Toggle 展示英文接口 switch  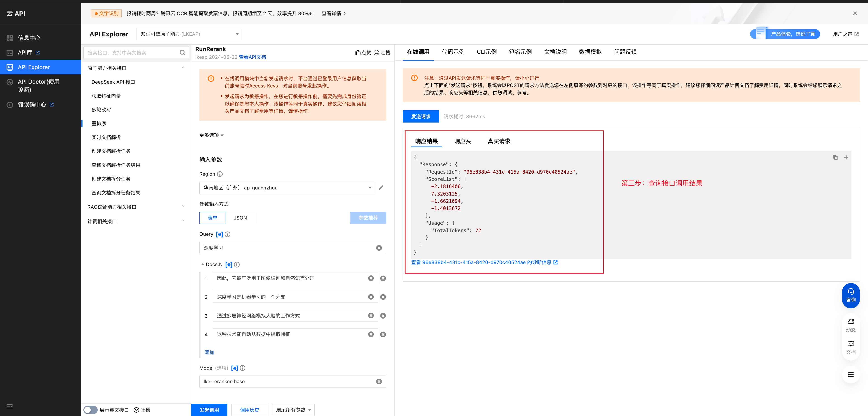tap(90, 410)
